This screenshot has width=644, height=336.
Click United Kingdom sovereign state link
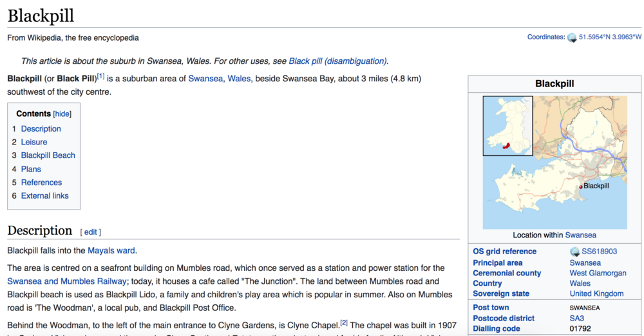pyautogui.click(x=596, y=293)
